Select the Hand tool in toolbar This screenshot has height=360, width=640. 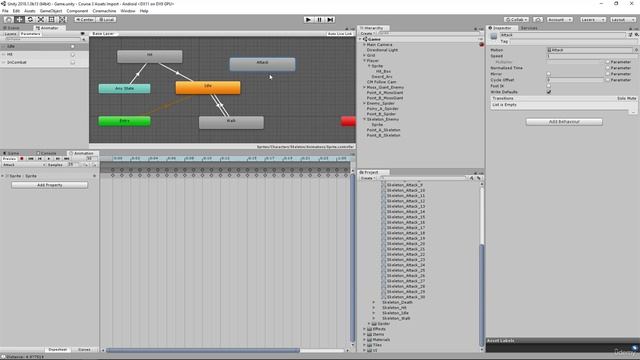point(8,20)
